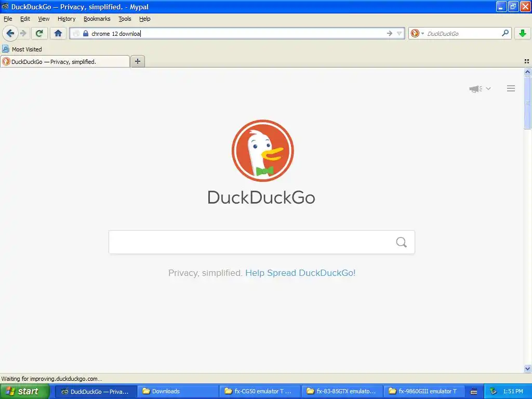This screenshot has width=532, height=399.
Task: Click the DuckDuckGo duck logo
Action: tap(262, 151)
